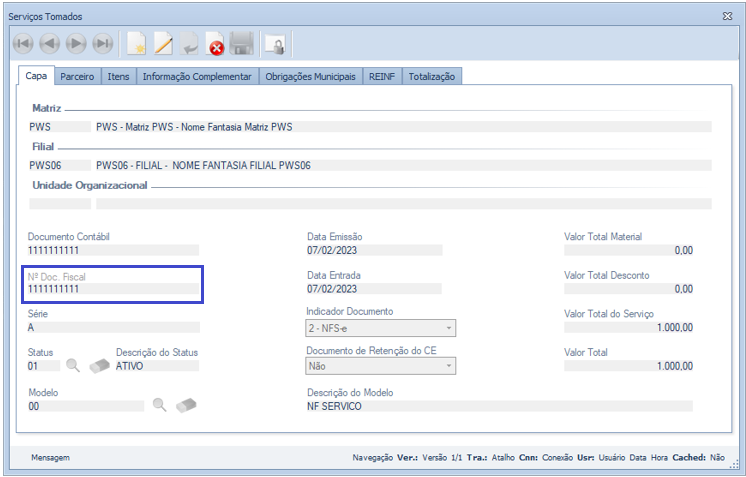
Task: Go to the REINF tab
Action: coord(382,77)
